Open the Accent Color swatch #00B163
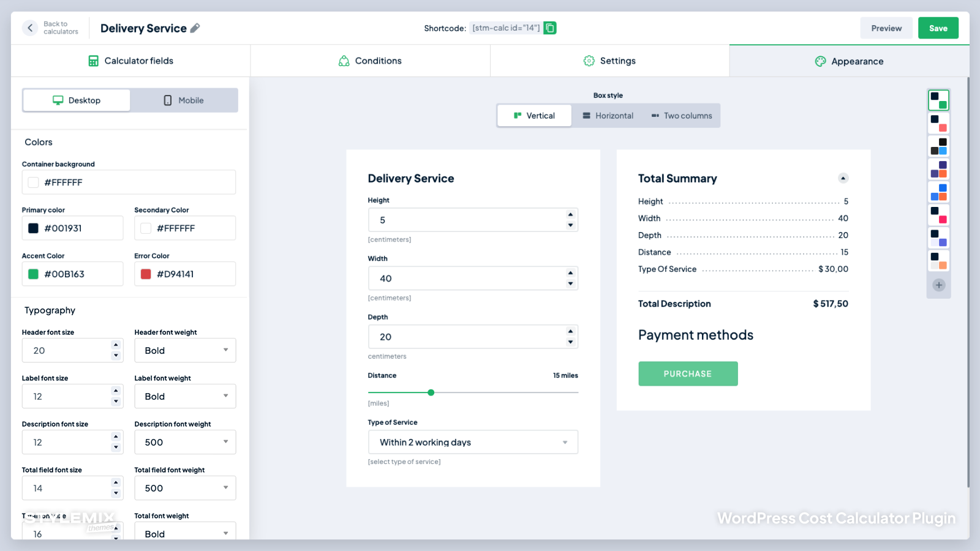This screenshot has height=551, width=980. tap(34, 274)
